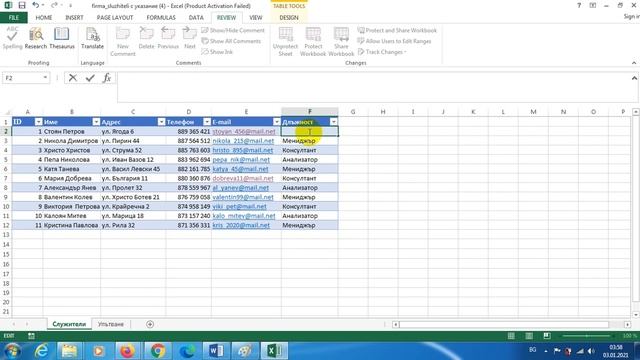This screenshot has width=640, height=360.
Task: Click Unprotect Sheet
Action: coord(285,41)
